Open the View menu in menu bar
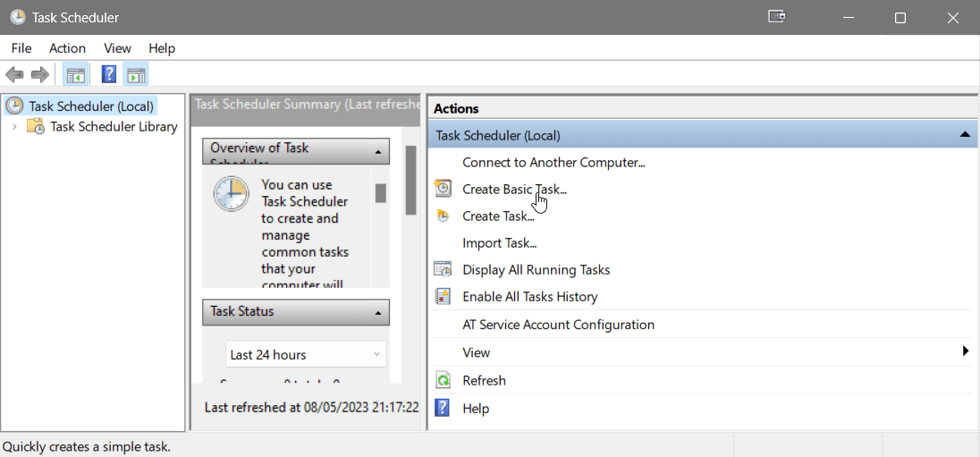980x457 pixels. coord(117,48)
